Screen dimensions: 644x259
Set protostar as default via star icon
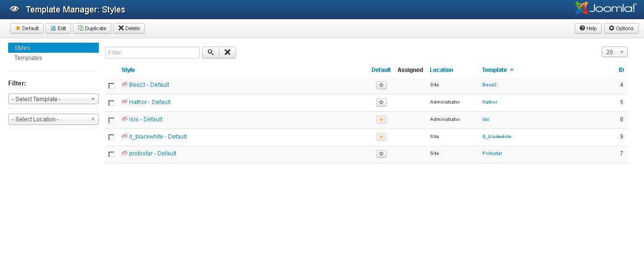pos(382,154)
